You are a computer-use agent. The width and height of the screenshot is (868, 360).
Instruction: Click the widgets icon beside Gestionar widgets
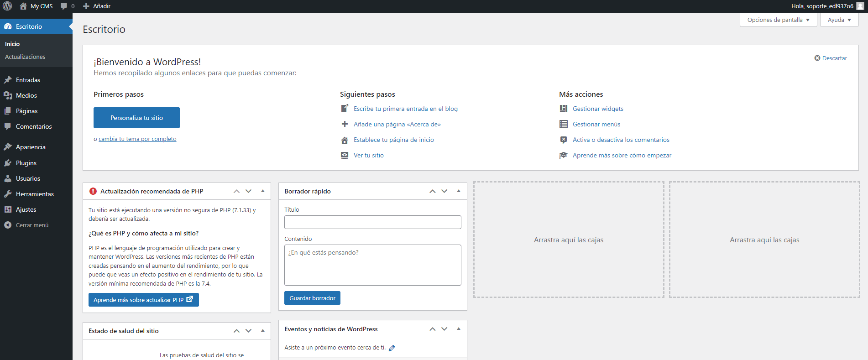click(564, 109)
